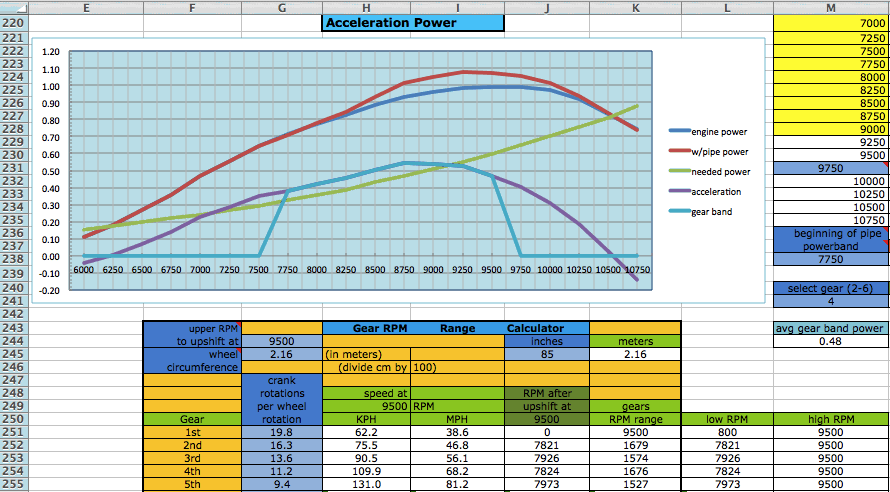Viewport: 890px width, 492px height.
Task: Click the "KPH" heading cell
Action: [366, 419]
